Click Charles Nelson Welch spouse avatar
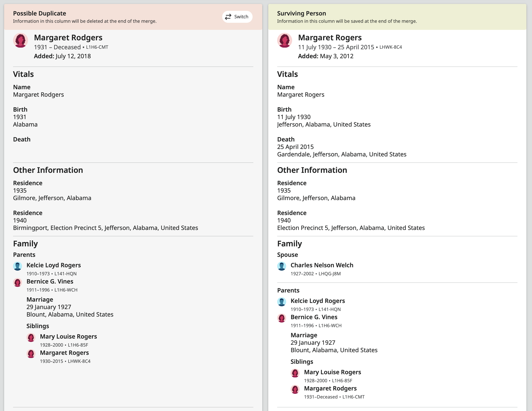The image size is (532, 411). [282, 266]
